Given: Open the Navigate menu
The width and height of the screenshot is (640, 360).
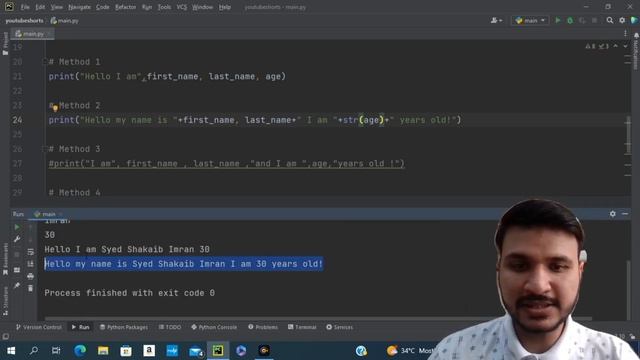Looking at the screenshot, I should [x=79, y=7].
